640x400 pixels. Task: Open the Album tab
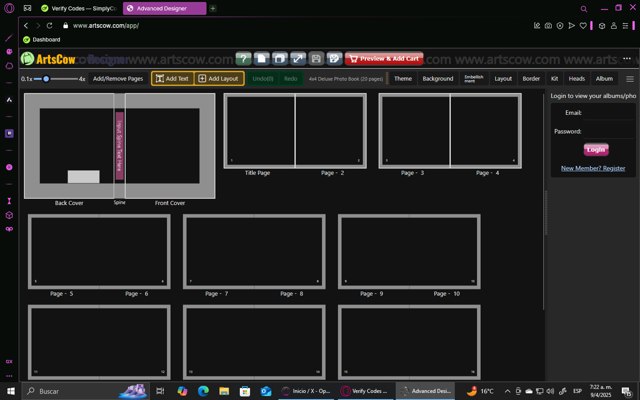pos(604,79)
